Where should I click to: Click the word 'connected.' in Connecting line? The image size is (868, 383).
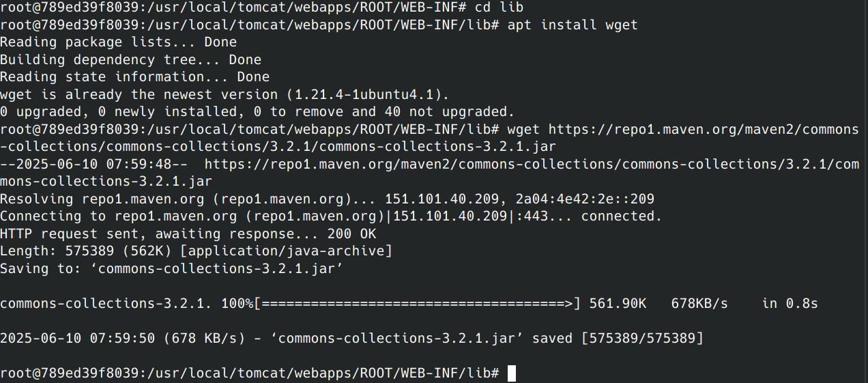click(622, 216)
